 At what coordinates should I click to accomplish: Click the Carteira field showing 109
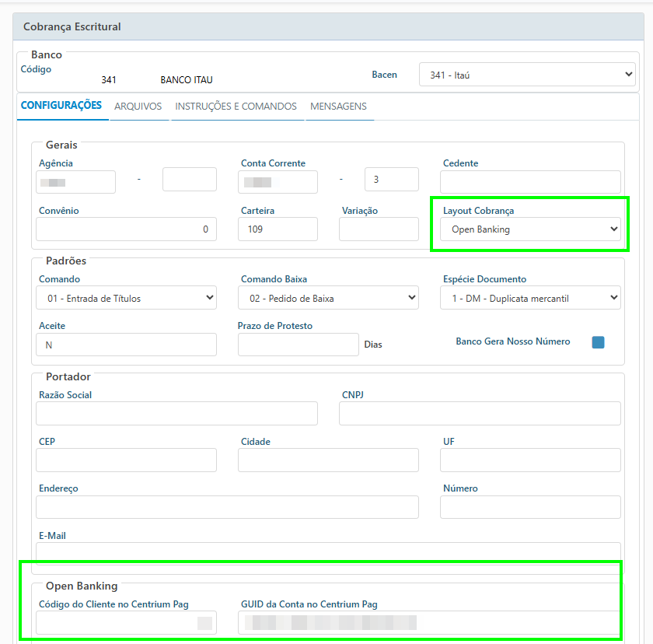(278, 229)
